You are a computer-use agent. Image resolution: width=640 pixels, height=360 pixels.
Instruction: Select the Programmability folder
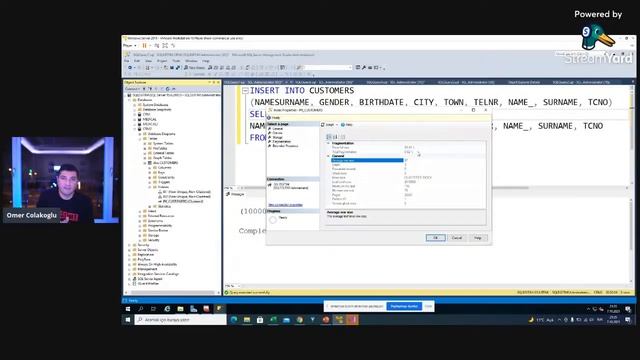coord(160,226)
